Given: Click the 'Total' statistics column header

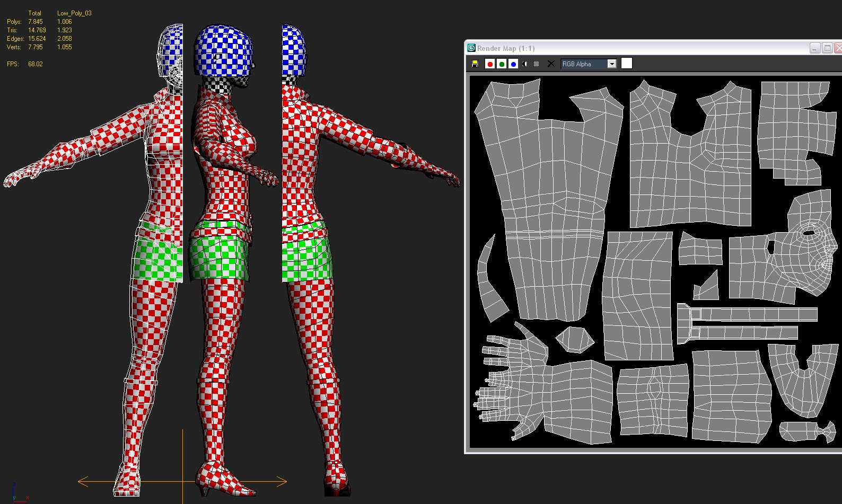Looking at the screenshot, I should tap(34, 13).
